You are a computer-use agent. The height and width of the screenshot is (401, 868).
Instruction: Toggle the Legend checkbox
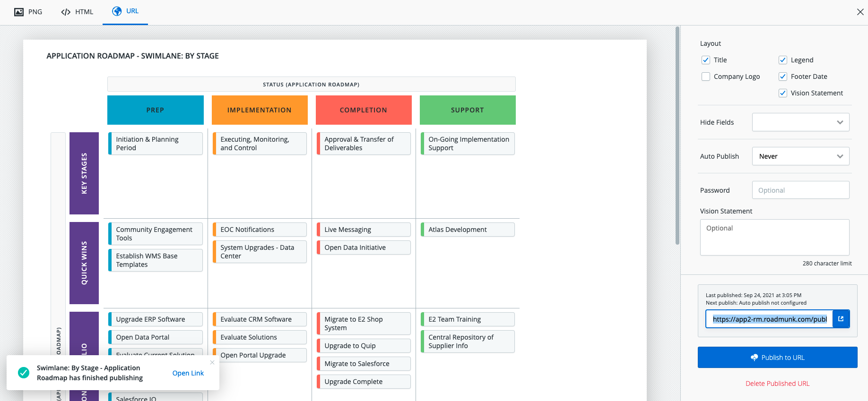pos(783,60)
